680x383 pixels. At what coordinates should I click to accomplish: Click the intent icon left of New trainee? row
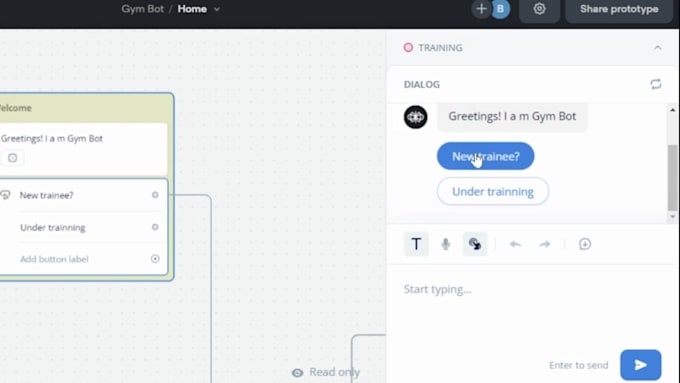tap(5, 195)
